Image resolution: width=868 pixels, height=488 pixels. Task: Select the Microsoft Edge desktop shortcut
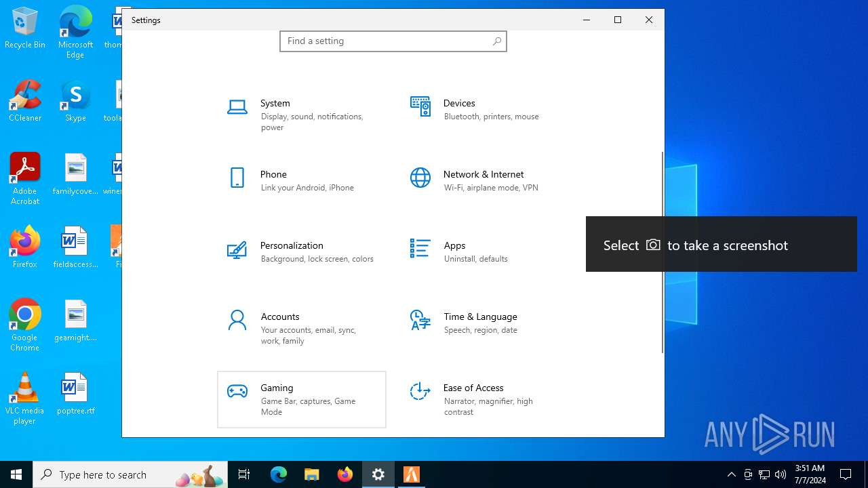click(75, 33)
